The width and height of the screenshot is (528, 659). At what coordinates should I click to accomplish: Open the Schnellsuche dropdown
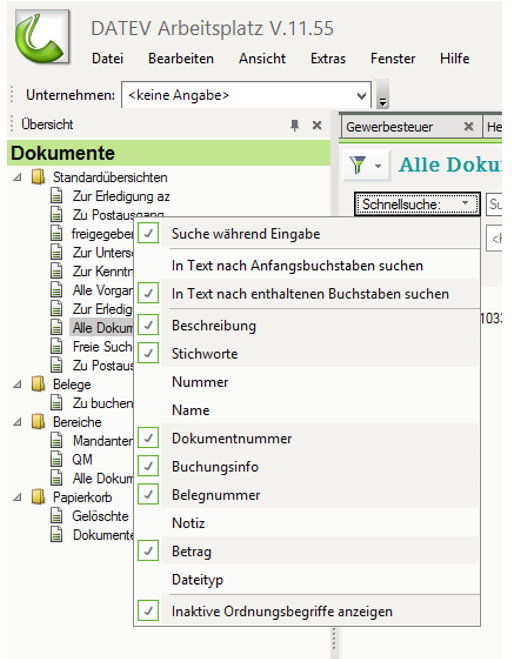coord(417,204)
